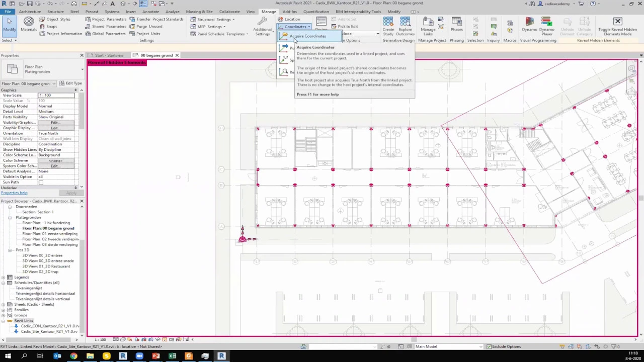Click Toggle Reveal Hidden Elements Mode

(x=617, y=26)
